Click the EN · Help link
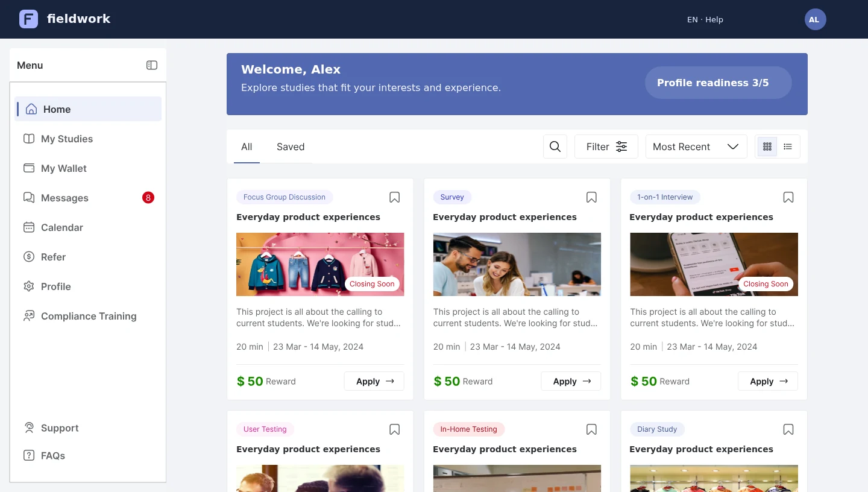868x492 pixels. coord(705,19)
